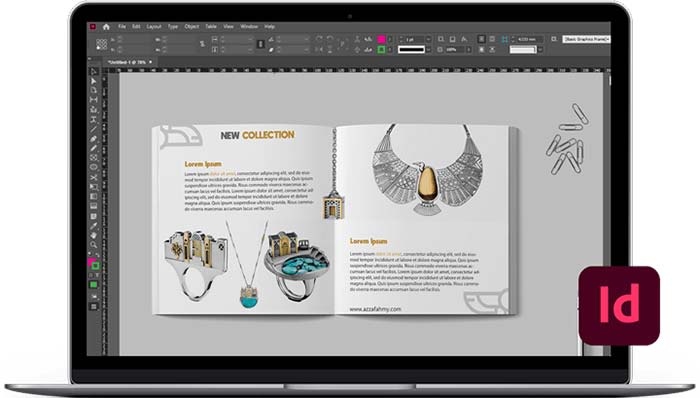Click the magenta fill swatch in control bar
700x398 pixels.
click(382, 39)
